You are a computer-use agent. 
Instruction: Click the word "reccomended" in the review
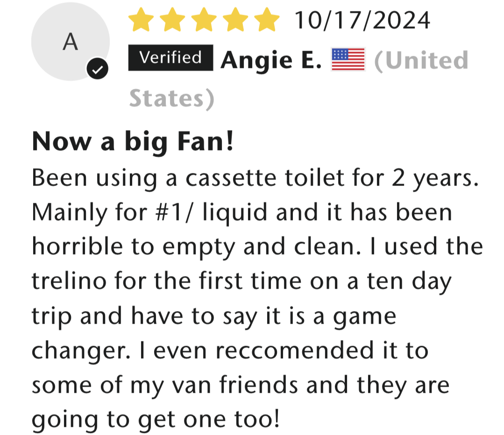295,350
